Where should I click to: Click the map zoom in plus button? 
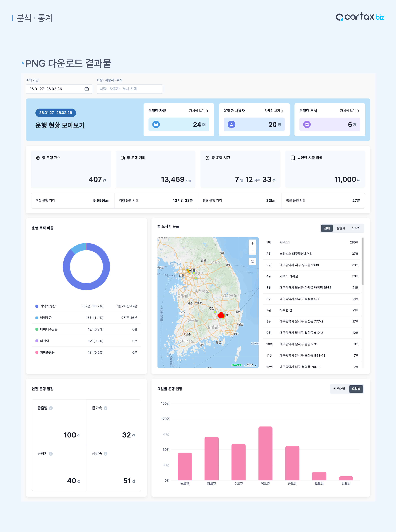click(x=252, y=243)
